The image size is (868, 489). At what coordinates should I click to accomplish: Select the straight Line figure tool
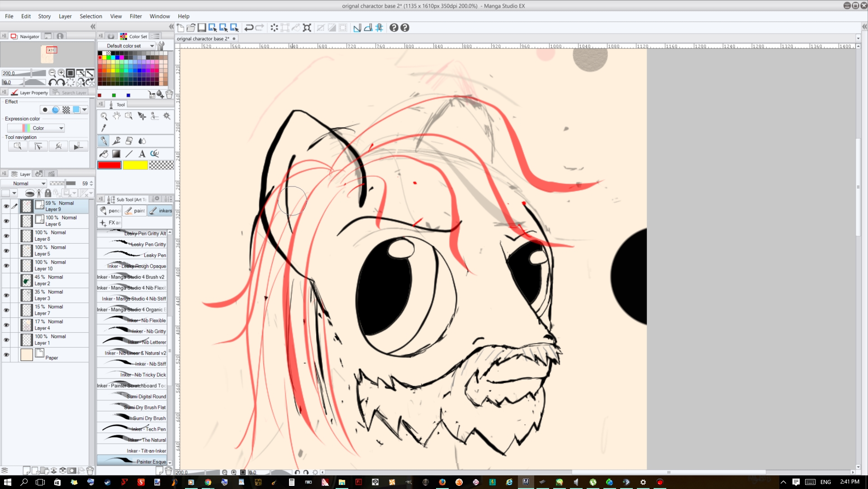pyautogui.click(x=129, y=154)
